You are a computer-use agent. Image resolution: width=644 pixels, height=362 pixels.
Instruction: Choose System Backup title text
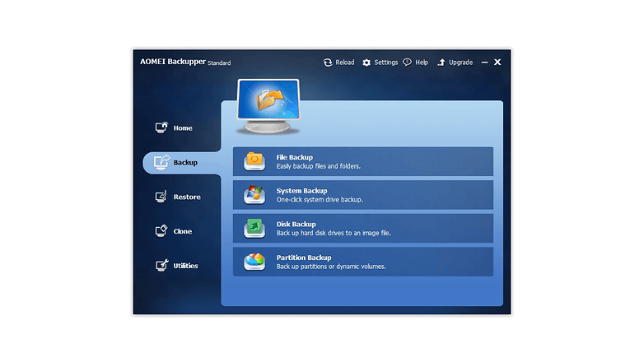pos(302,191)
